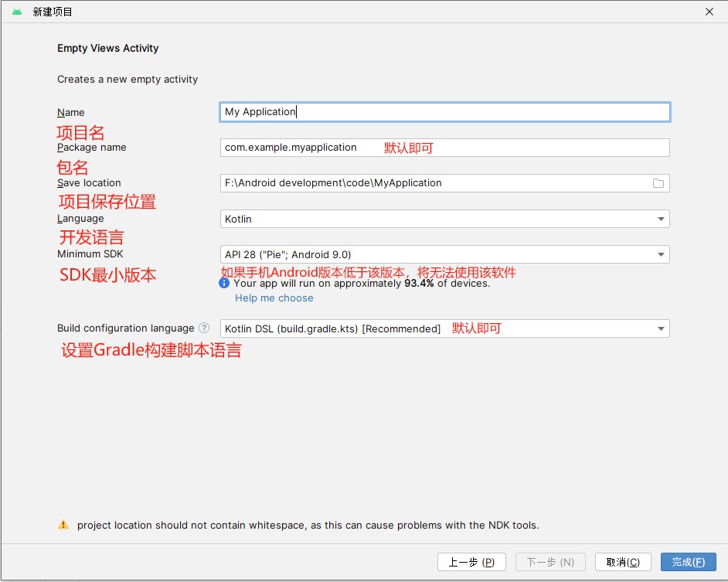
Task: Click the project location whitespace warning text
Action: pos(308,525)
